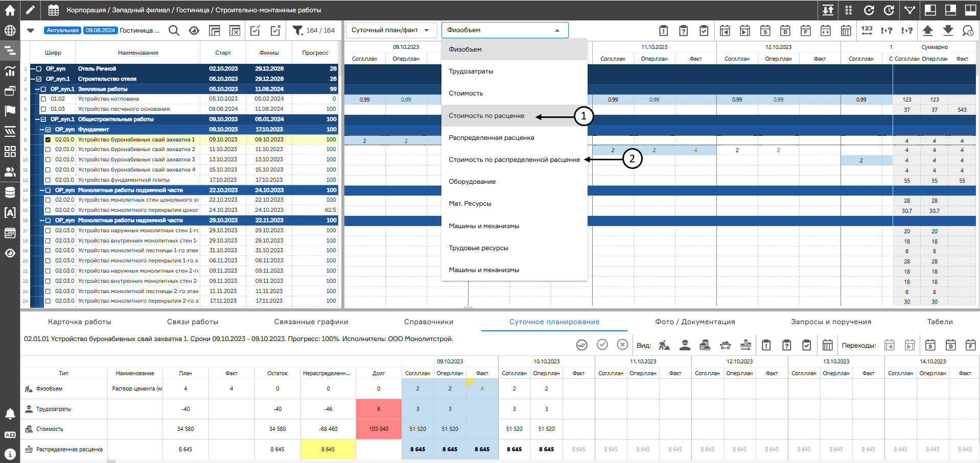The width and height of the screenshot is (980, 463).
Task: Click the search with clock history icon
Action: pos(968,31)
